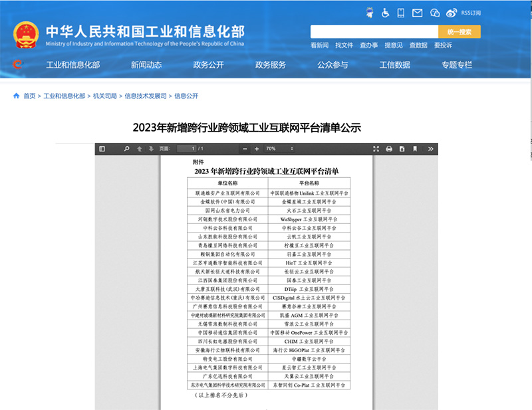The height and width of the screenshot is (410, 532).
Task: Open the 公众参与 nav menu
Action: 332,64
